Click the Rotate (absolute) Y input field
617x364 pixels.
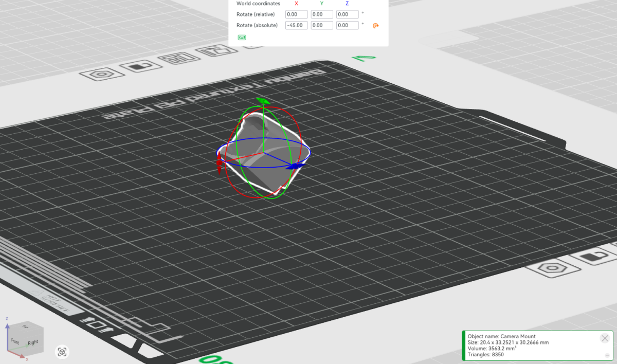pyautogui.click(x=322, y=25)
